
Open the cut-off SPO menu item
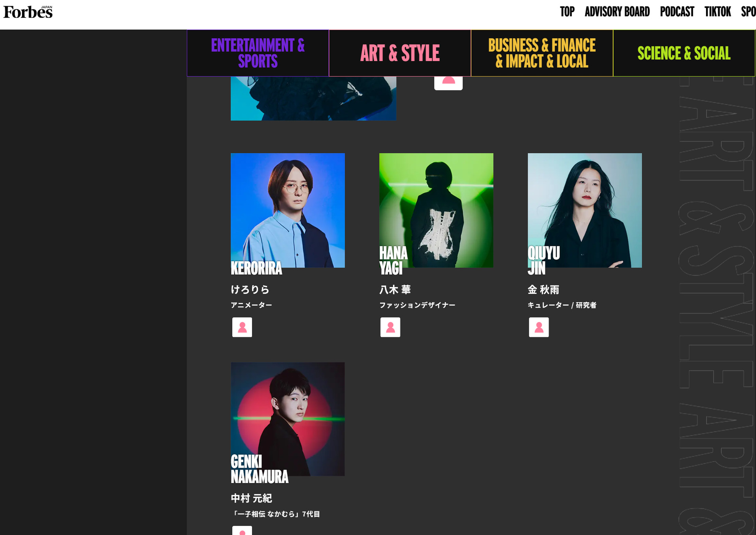click(x=748, y=12)
